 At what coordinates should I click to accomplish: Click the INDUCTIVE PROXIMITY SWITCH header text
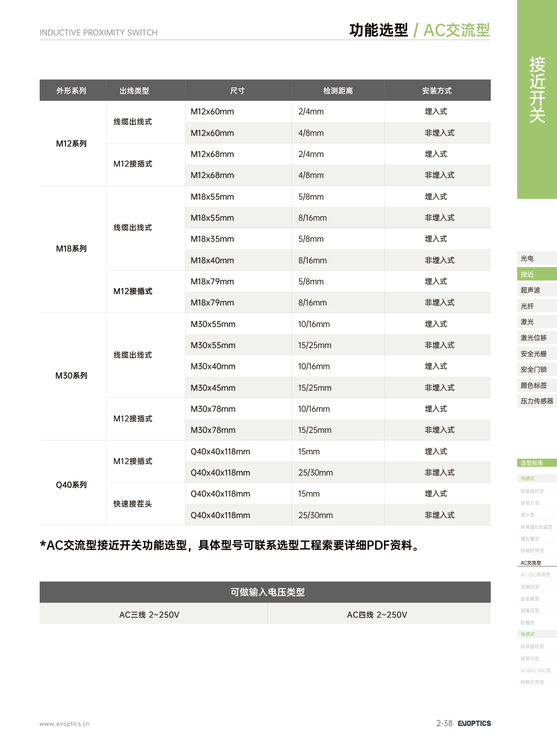pos(98,32)
